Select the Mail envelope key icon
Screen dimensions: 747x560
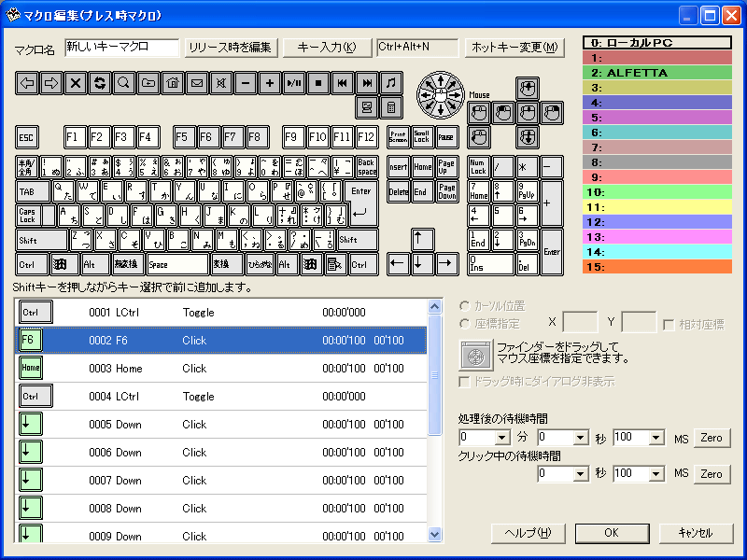(x=197, y=83)
